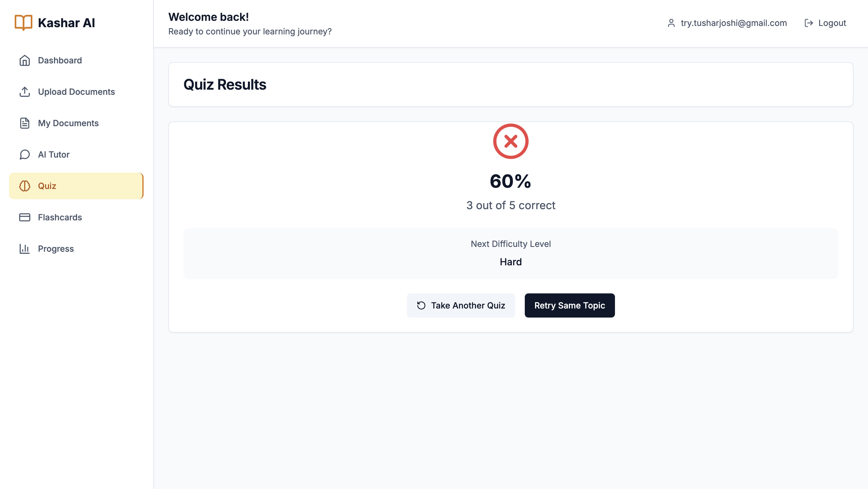Click the Progress bar chart icon
The image size is (868, 489).
25,248
